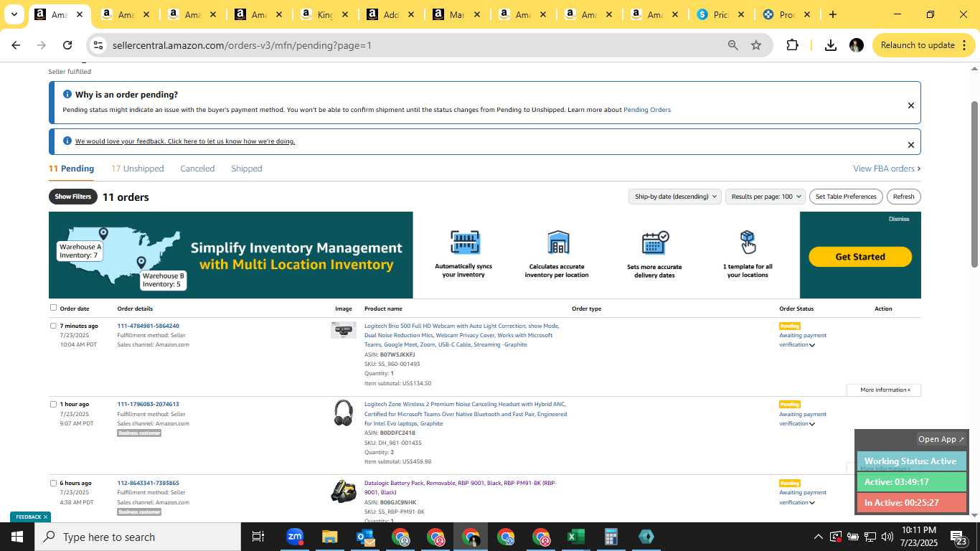Click Show Filters button
The width and height of the screenshot is (980, 551).
click(73, 197)
